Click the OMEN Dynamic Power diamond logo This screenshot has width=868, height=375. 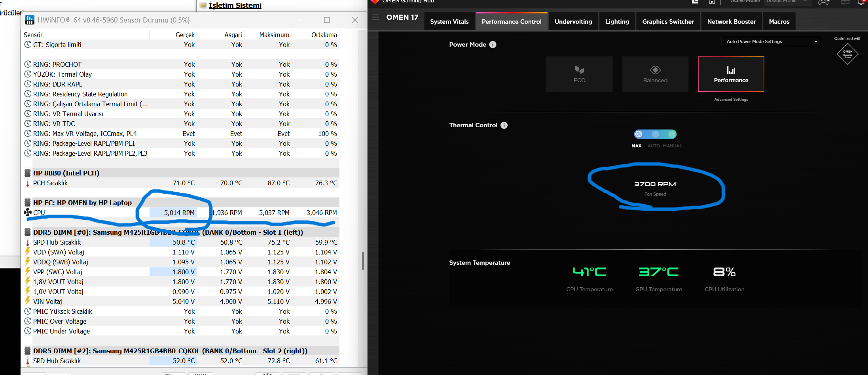[x=847, y=54]
